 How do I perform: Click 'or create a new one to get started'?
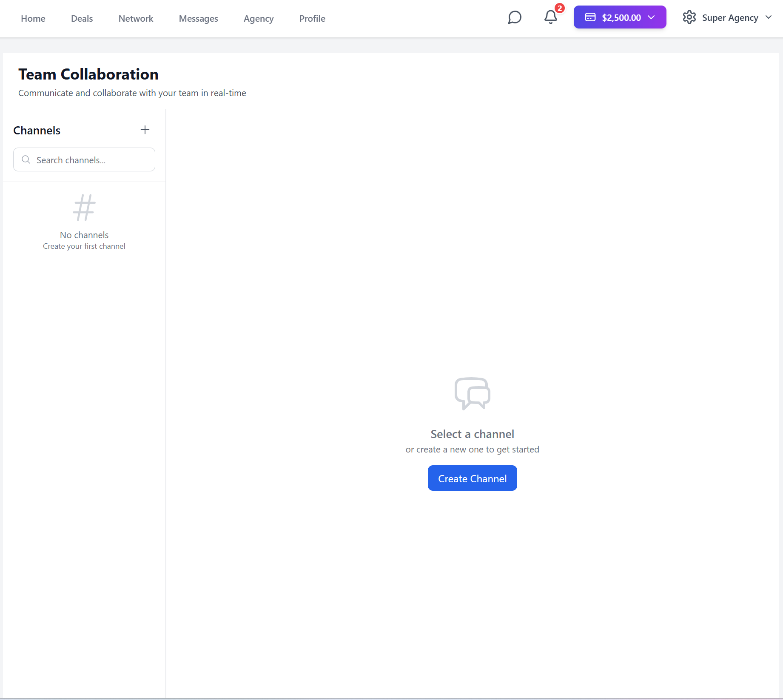(473, 450)
